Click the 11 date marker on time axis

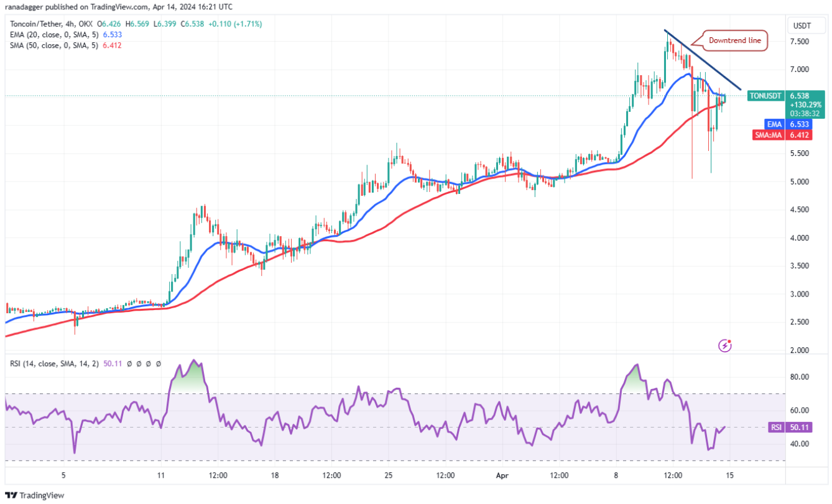click(160, 475)
